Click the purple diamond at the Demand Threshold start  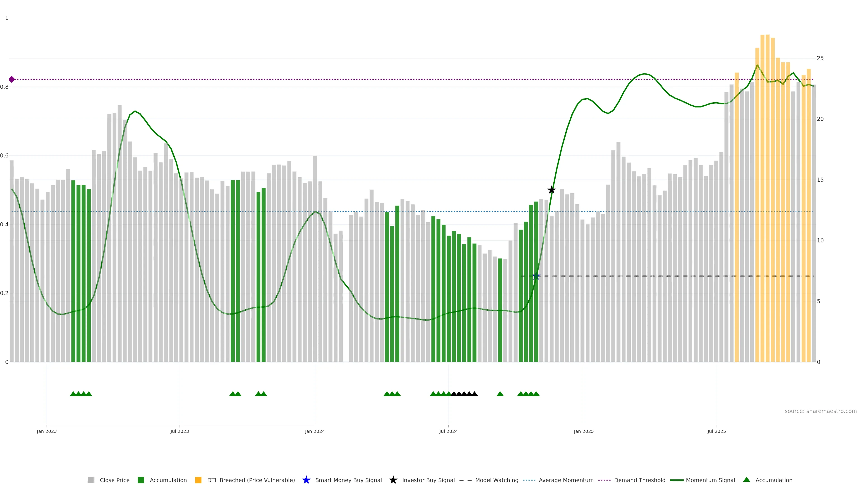click(12, 80)
